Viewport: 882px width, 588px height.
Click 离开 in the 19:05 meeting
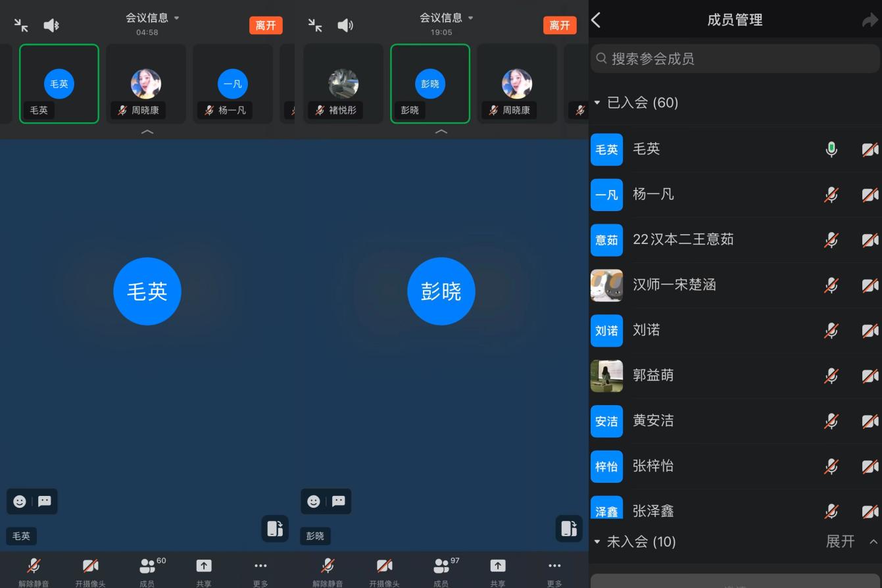pos(560,26)
